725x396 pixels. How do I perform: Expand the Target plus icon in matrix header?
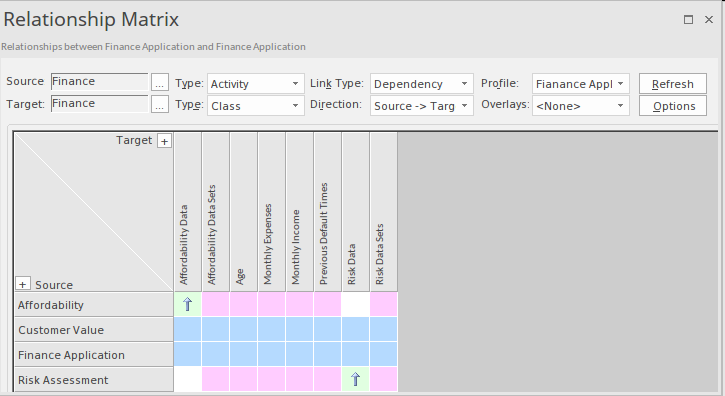(x=164, y=141)
